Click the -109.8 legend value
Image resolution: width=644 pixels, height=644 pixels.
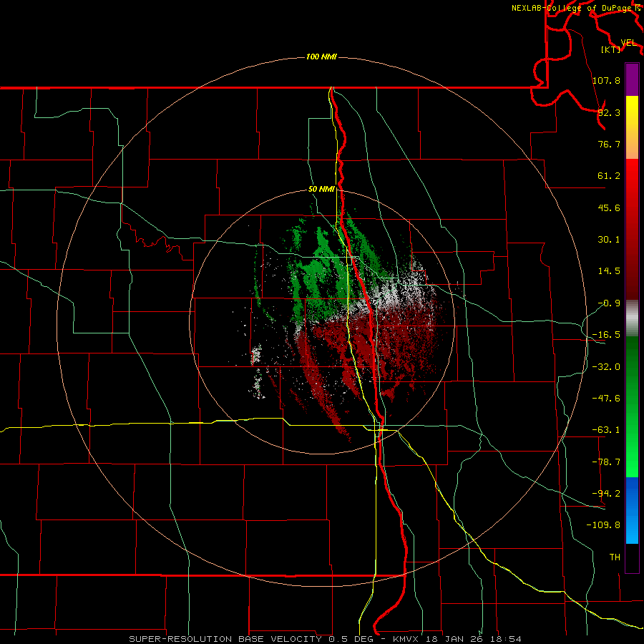point(603,525)
